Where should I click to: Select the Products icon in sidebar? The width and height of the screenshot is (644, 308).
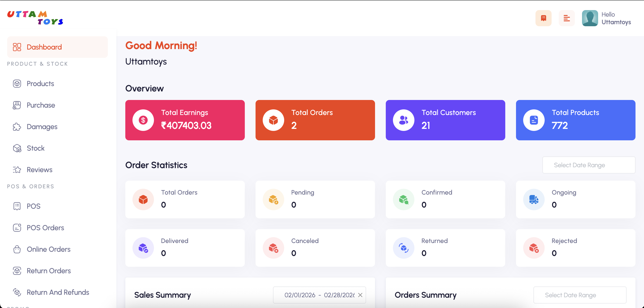[x=17, y=83]
